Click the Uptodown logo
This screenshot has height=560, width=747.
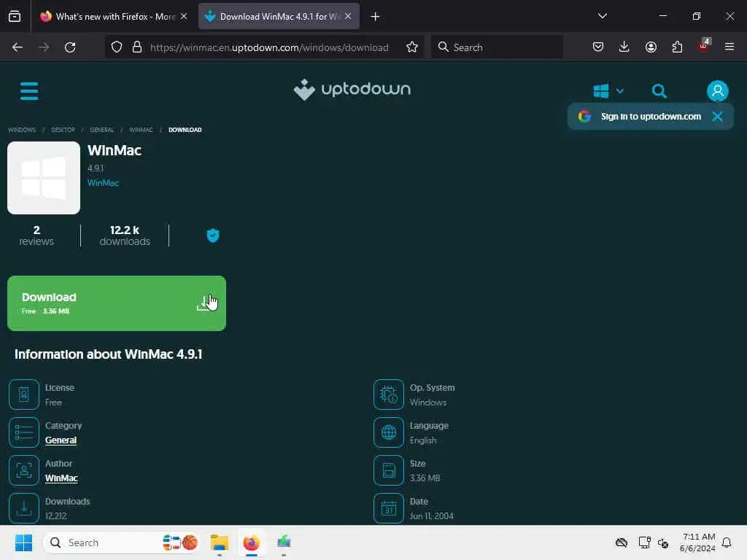click(352, 90)
